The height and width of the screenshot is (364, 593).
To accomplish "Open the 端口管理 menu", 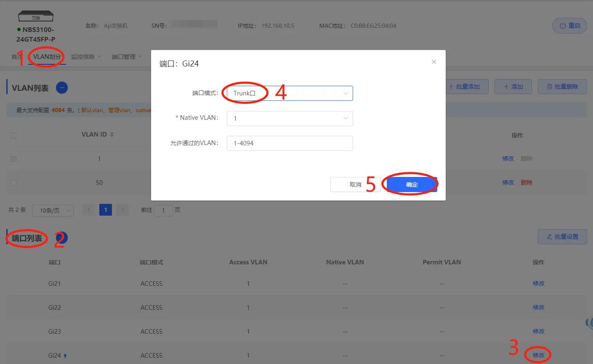I will 123,56.
